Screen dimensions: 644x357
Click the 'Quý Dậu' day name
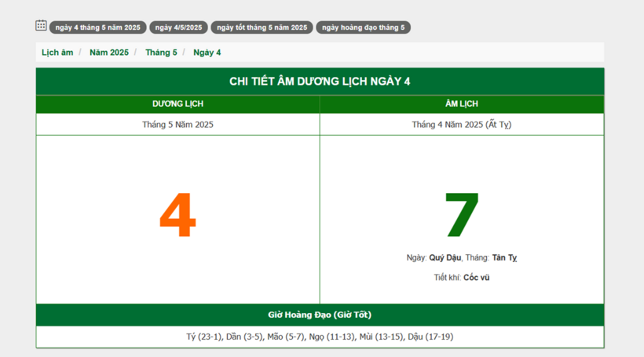pos(445,258)
